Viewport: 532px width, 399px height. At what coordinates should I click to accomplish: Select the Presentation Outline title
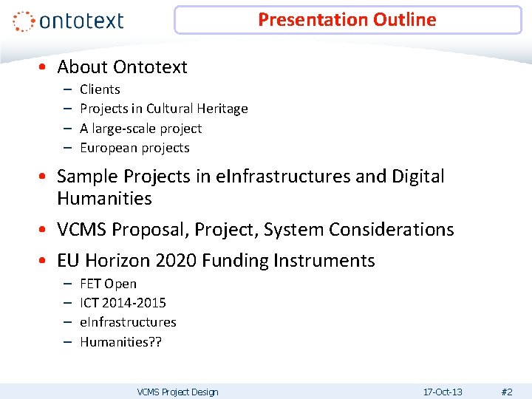click(347, 19)
